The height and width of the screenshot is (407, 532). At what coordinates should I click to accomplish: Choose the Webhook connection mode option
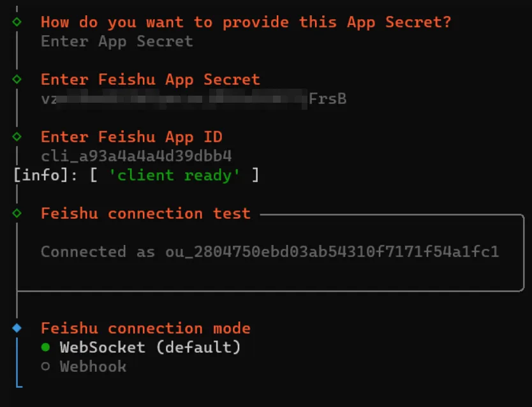92,366
